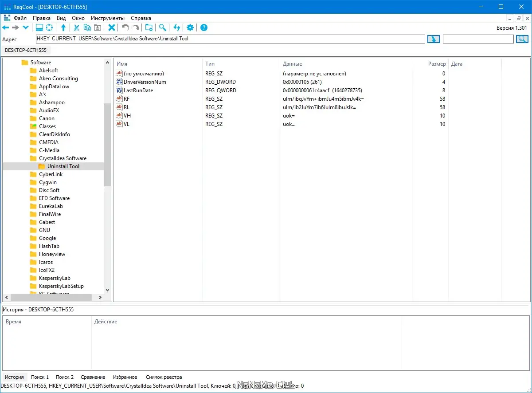532x393 pixels.
Task: Switch to the Сравнение tab
Action: pos(93,377)
